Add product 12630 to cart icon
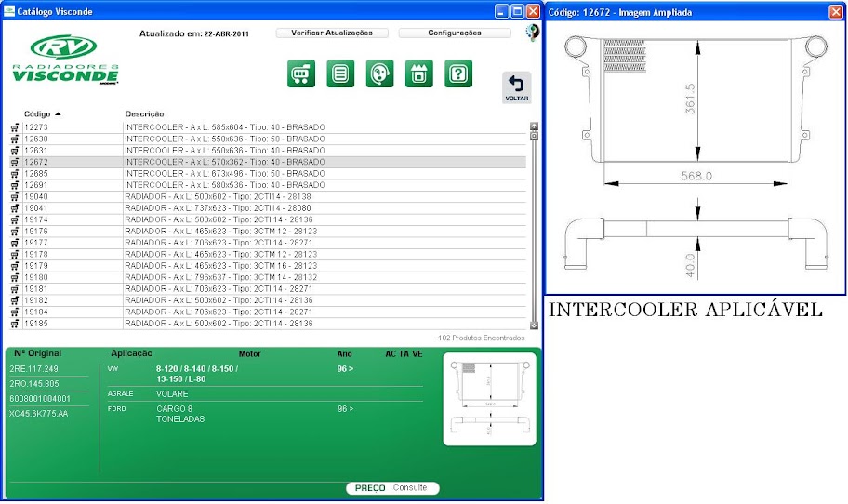Screen dimensions: 848x504 15,139
